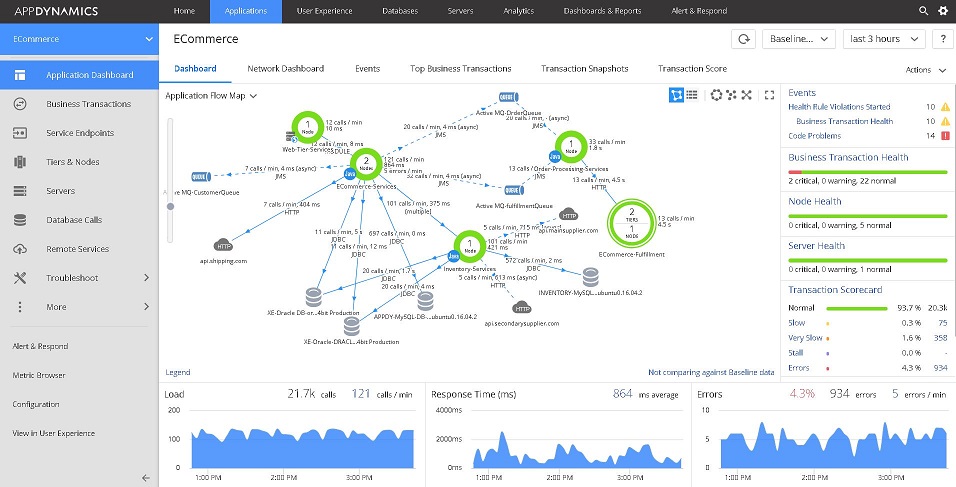
Task: Click the More three-dots icon
Action: 20,307
